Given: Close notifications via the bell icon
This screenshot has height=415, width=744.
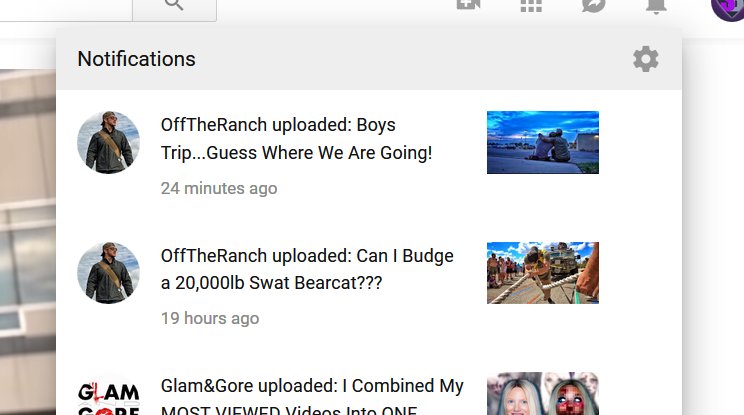Looking at the screenshot, I should coord(656,6).
